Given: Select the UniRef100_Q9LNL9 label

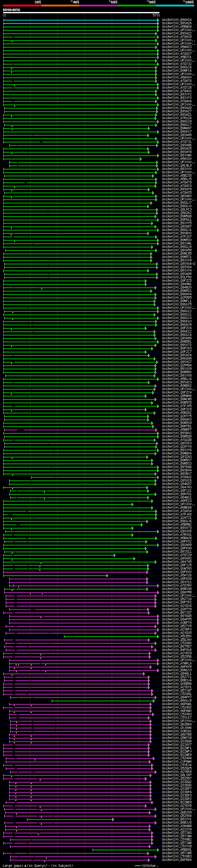Looking at the screenshot, I should (x=177, y=165).
